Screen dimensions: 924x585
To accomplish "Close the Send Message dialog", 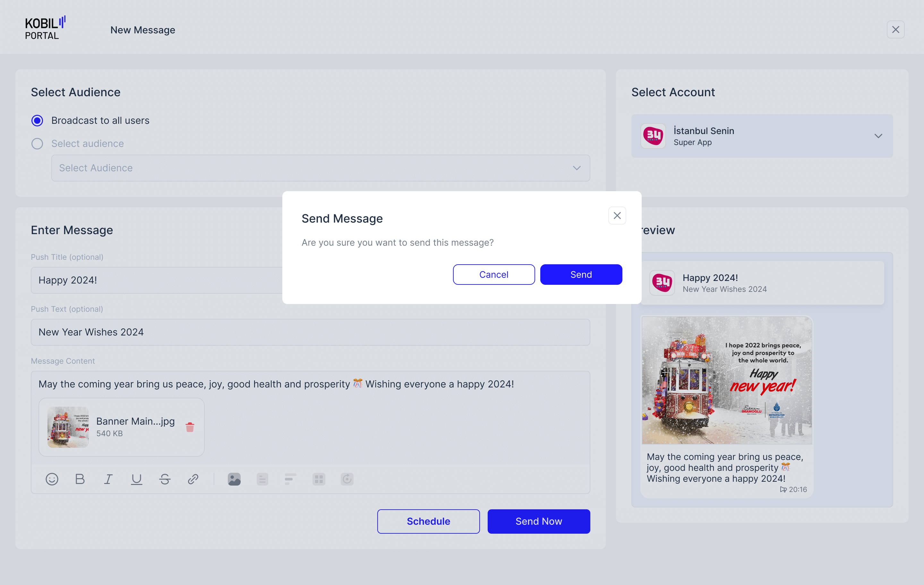I will pos(617,216).
